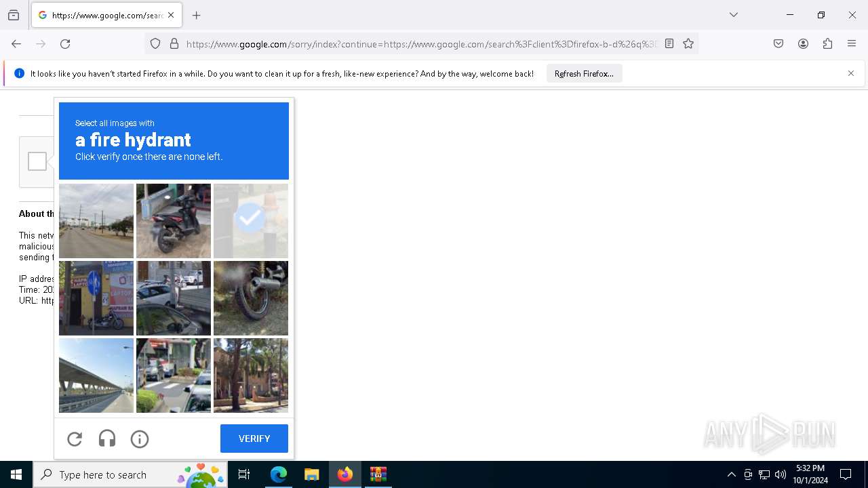Viewport: 868px width, 488px height.
Task: Select the highway overpass image tile
Action: click(96, 375)
